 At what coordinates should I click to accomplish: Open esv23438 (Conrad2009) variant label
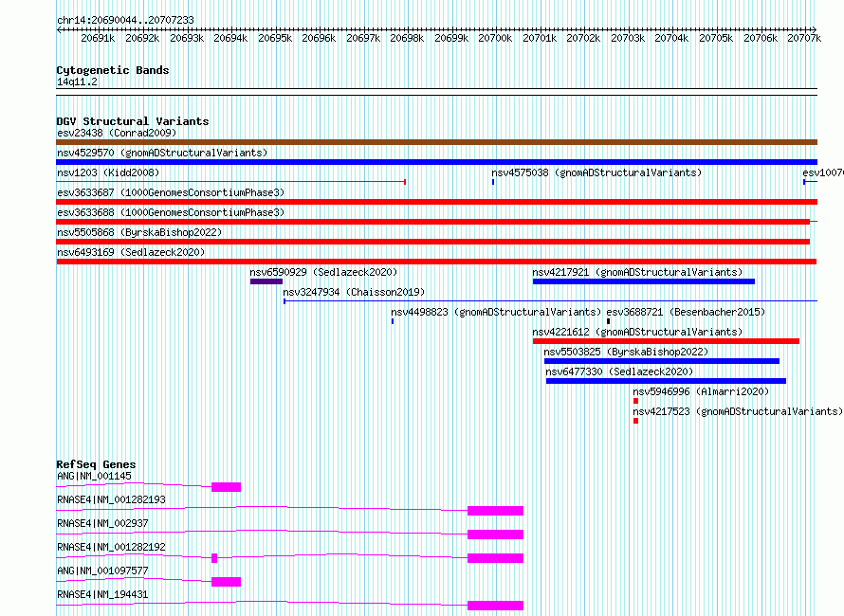117,133
